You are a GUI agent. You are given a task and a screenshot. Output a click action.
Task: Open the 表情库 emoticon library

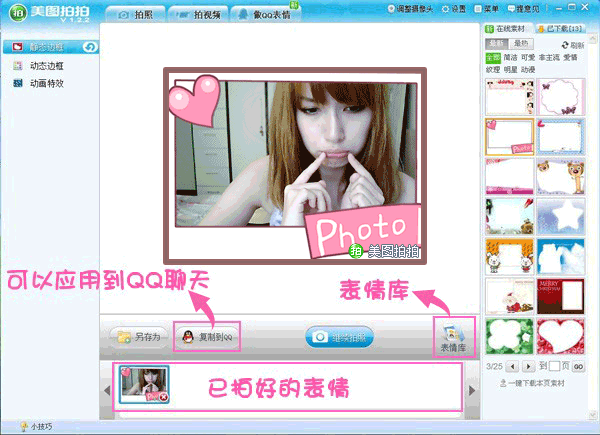453,338
